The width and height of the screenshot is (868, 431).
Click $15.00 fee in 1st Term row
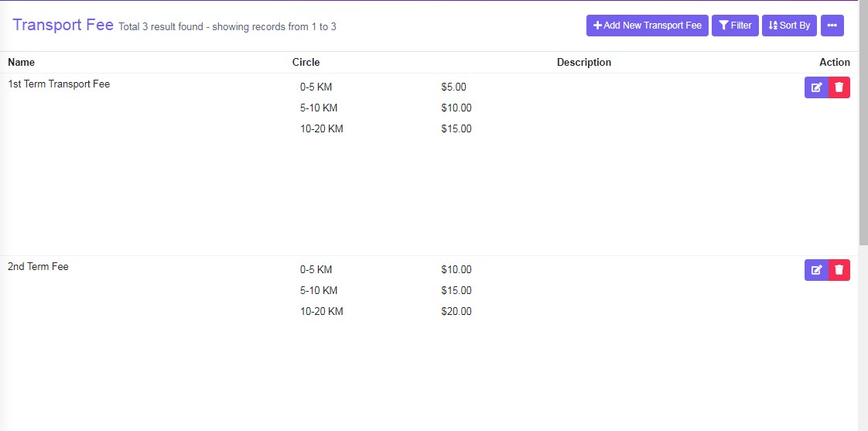pyautogui.click(x=456, y=129)
